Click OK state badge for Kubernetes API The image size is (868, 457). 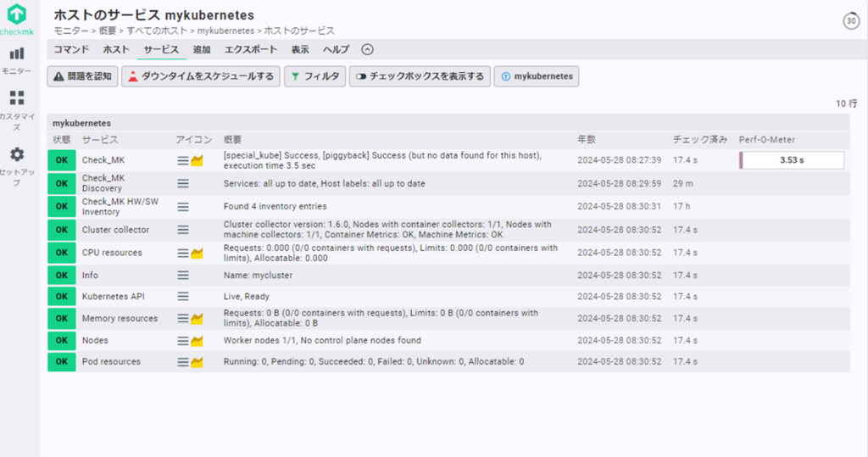tap(61, 297)
